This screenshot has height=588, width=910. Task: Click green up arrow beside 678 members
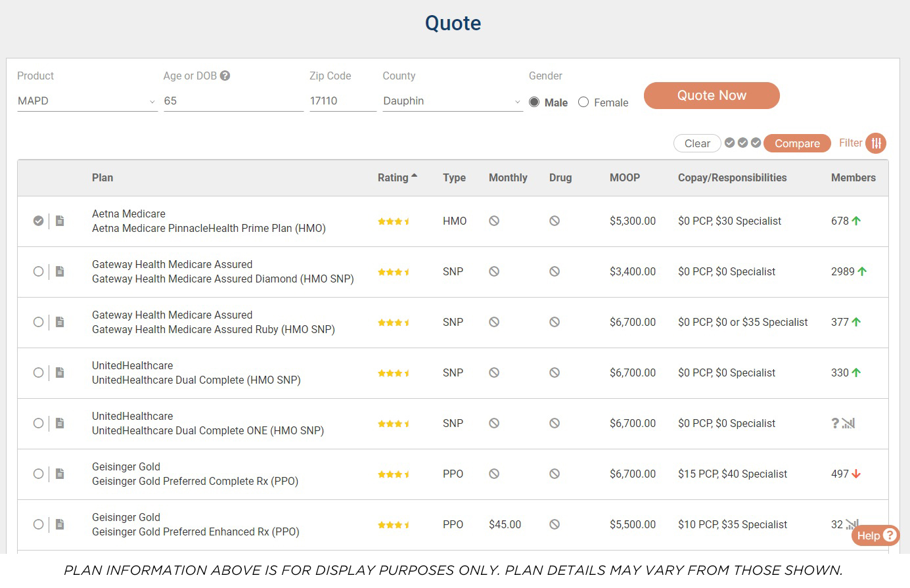[x=856, y=221]
